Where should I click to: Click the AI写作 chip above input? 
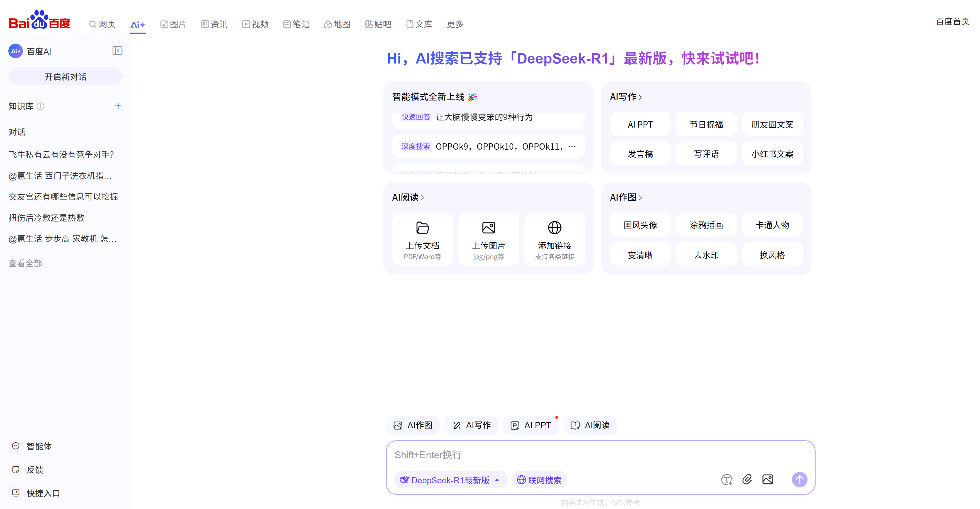[x=471, y=425]
